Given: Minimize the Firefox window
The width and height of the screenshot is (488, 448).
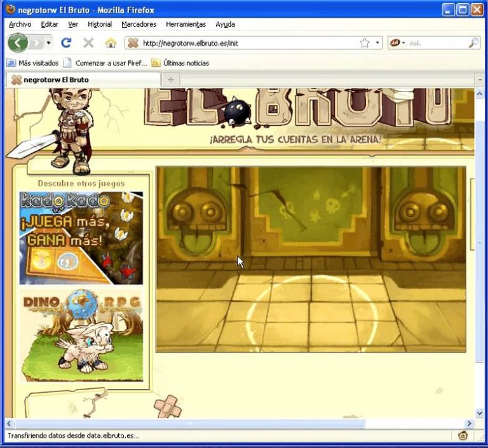Looking at the screenshot, I should [x=448, y=10].
